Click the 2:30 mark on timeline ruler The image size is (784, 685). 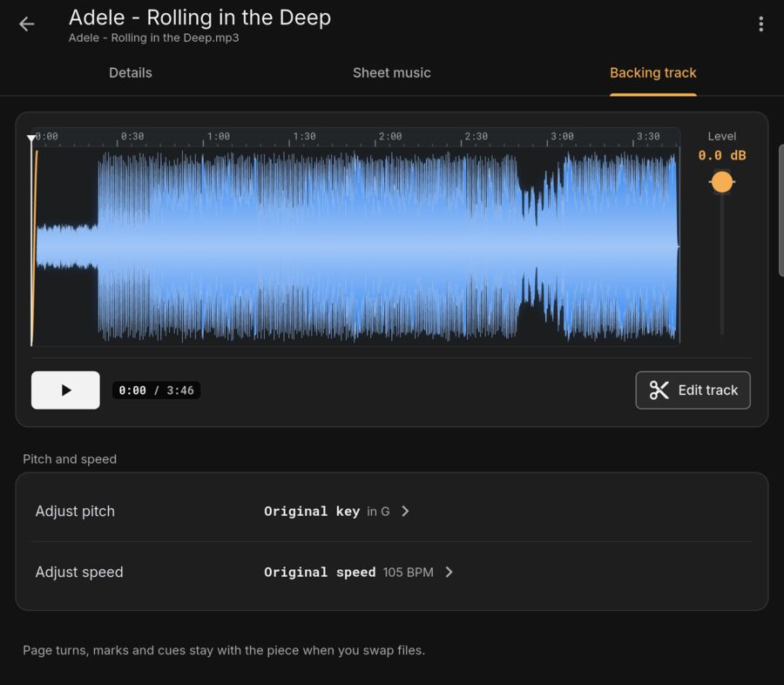coord(476,136)
